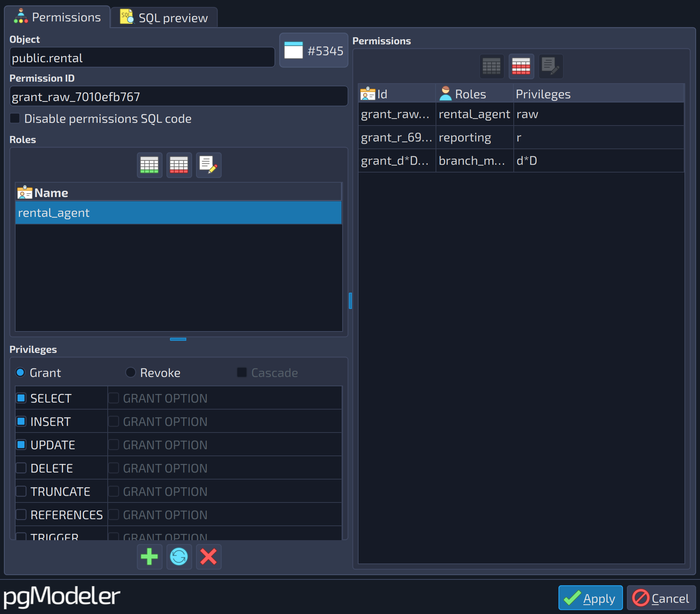This screenshot has width=700, height=614.
Task: Click the green plus add permission icon
Action: [149, 556]
